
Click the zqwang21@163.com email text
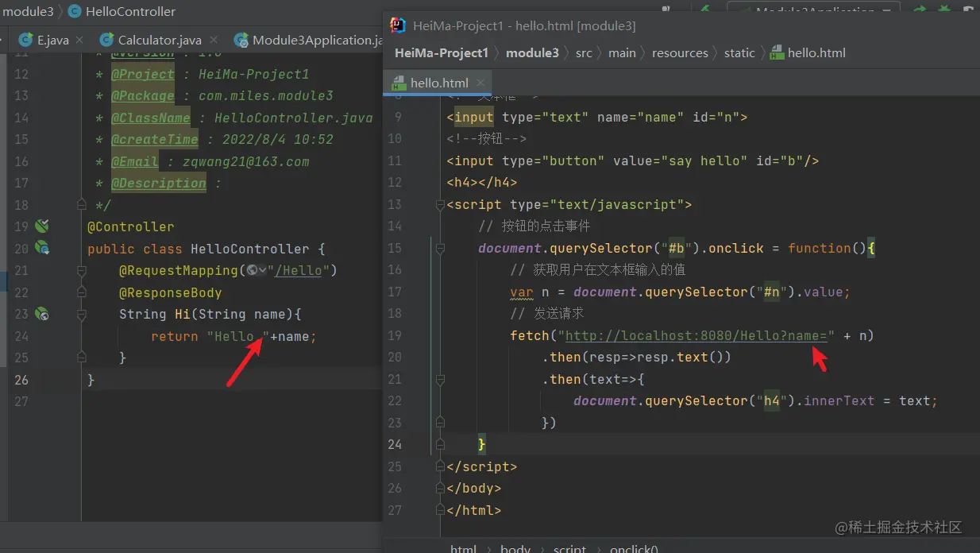click(x=245, y=161)
